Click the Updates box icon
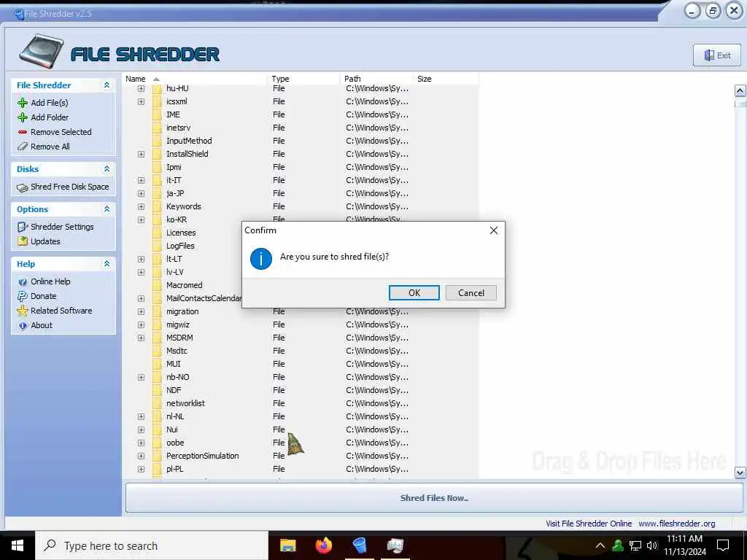Screen dimensions: 747x560 point(23,241)
